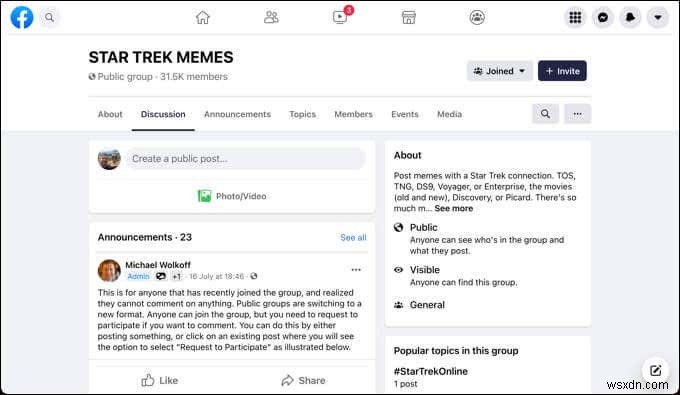Go to the Home feed icon
Screen dimensions: 680x395
pyautogui.click(x=203, y=17)
